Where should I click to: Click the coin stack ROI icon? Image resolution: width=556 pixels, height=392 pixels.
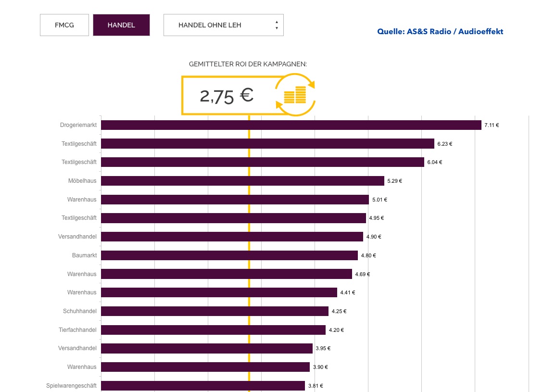295,95
